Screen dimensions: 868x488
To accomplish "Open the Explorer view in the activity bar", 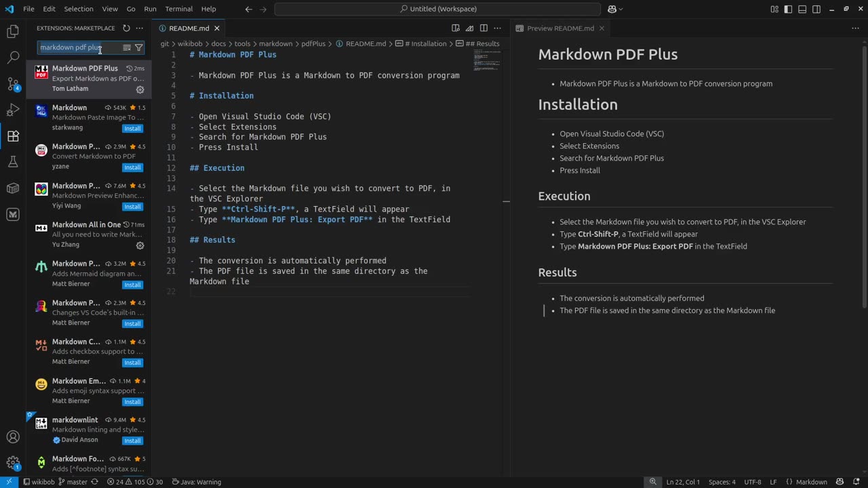I will pyautogui.click(x=13, y=31).
